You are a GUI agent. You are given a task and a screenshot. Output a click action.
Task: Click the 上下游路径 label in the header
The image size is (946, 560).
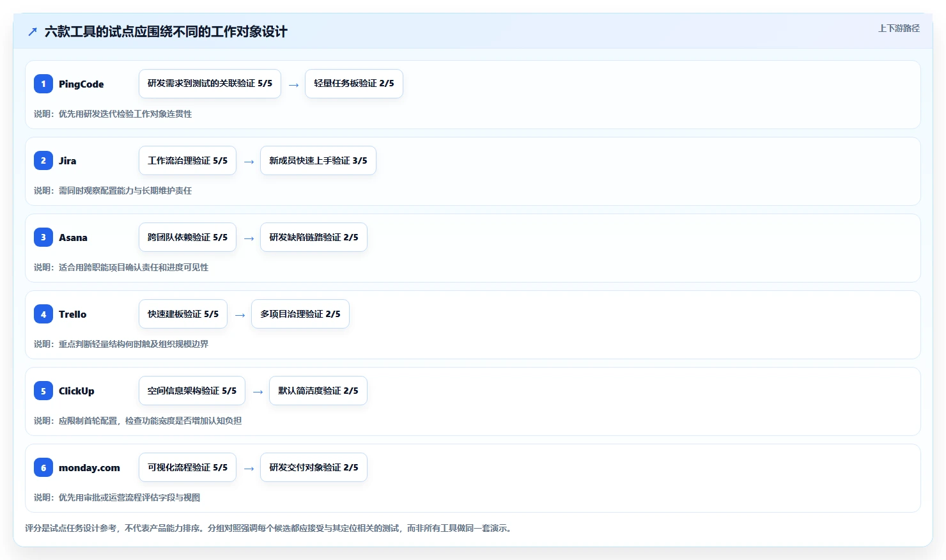[x=899, y=28]
